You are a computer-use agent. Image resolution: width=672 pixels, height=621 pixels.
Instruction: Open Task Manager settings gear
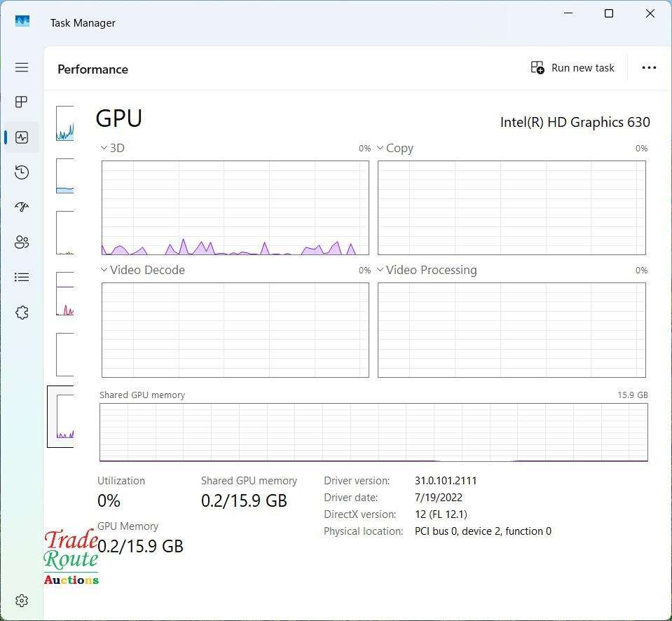click(22, 601)
